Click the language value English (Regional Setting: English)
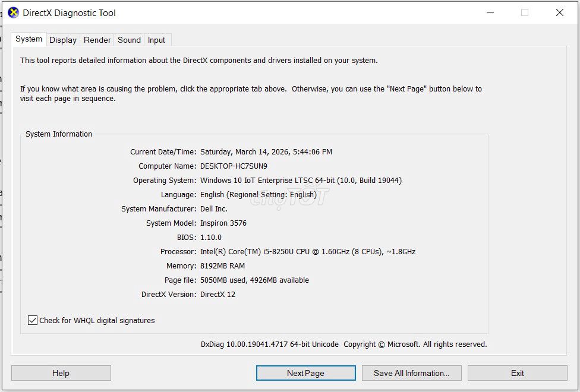580x392 pixels. [258, 195]
